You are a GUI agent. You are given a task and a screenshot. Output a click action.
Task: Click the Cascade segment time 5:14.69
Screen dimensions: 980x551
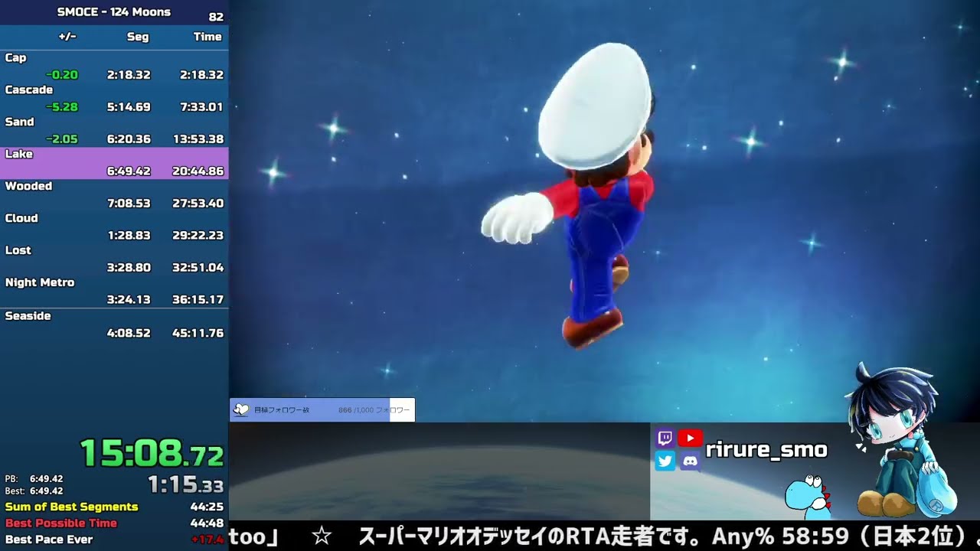click(129, 107)
